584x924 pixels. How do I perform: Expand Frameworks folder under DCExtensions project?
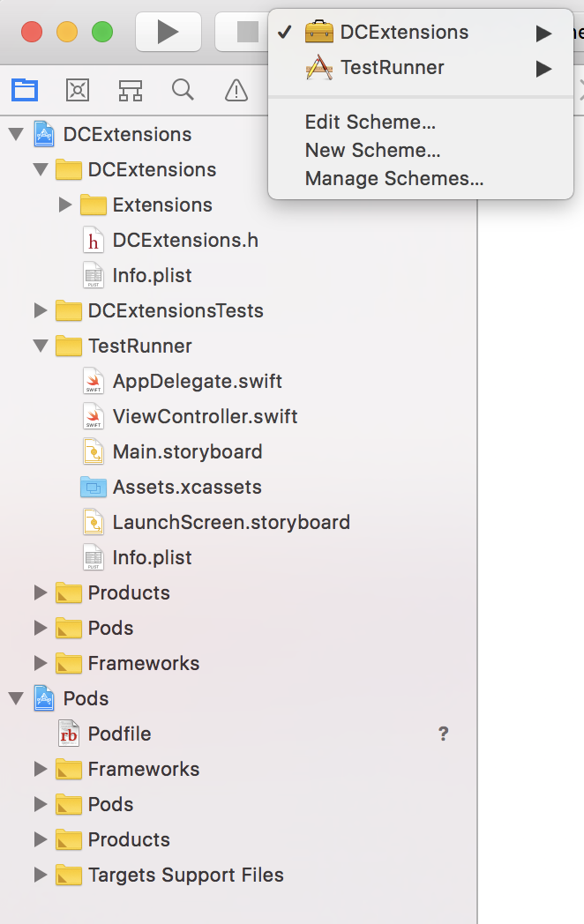click(x=41, y=664)
